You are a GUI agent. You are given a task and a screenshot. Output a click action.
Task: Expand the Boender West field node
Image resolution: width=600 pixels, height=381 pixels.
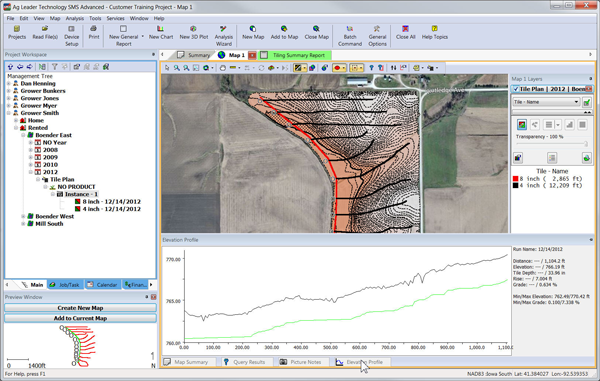tap(23, 216)
